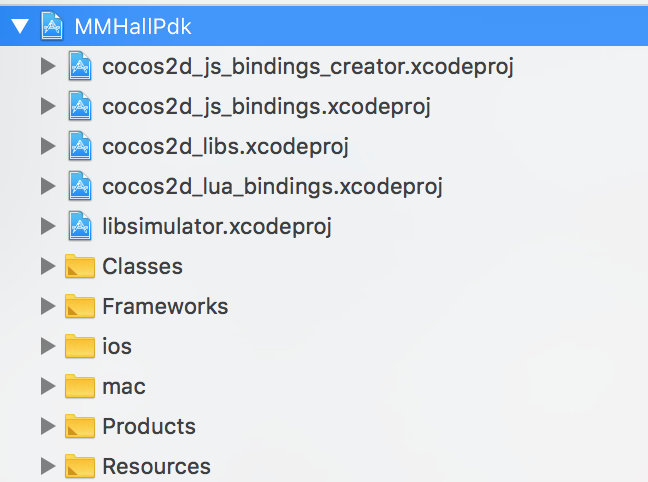The width and height of the screenshot is (648, 482).
Task: Select the mac folder label
Action: tap(124, 386)
